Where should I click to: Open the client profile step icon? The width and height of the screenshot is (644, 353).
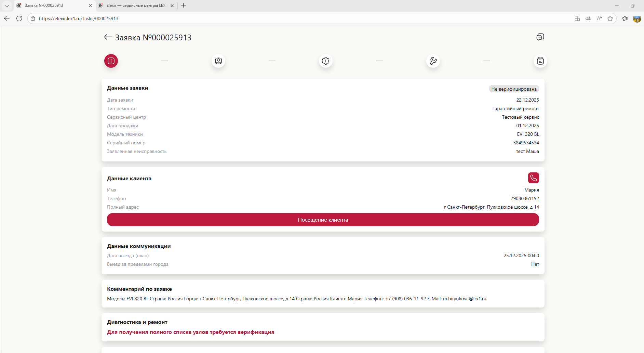(218, 61)
